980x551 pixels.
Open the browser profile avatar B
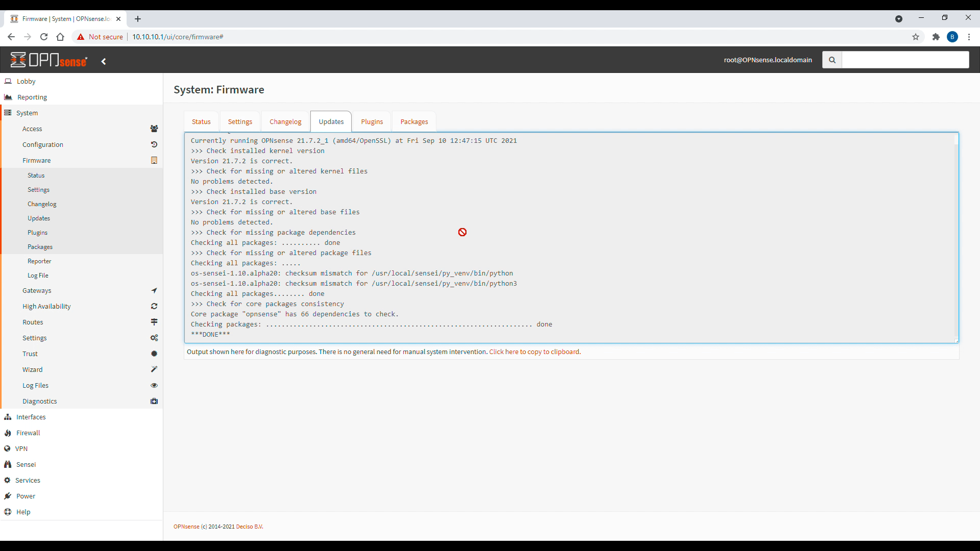[952, 37]
